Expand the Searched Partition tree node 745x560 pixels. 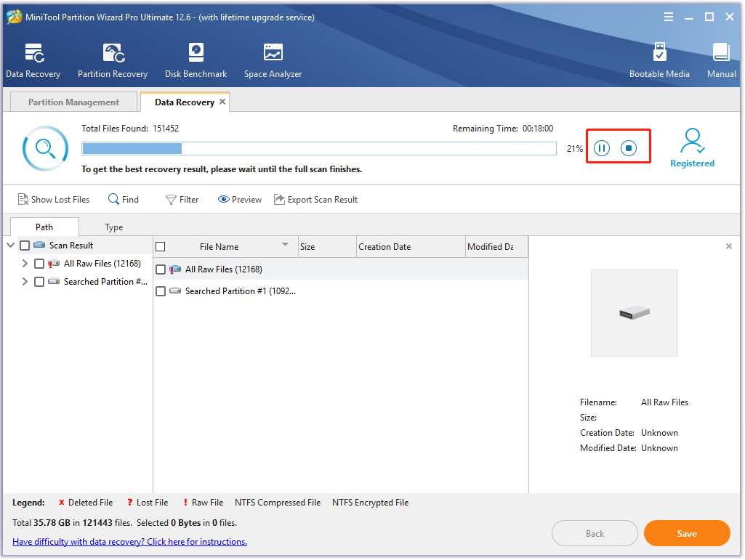coord(25,282)
